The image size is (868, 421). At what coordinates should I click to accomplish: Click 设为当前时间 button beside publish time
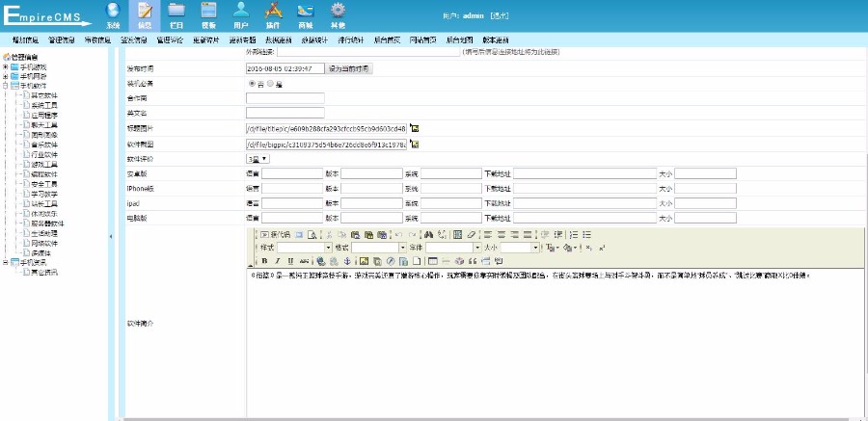[349, 68]
